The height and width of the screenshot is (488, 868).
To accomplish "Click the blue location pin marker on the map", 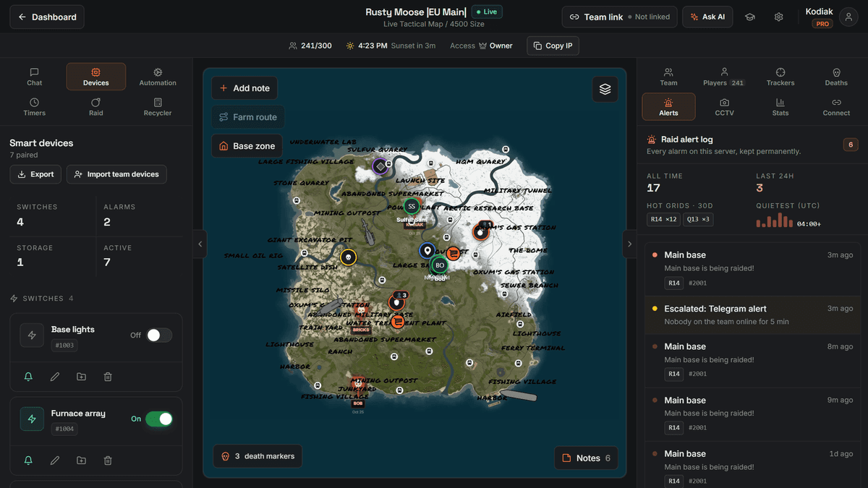I will pos(427,251).
